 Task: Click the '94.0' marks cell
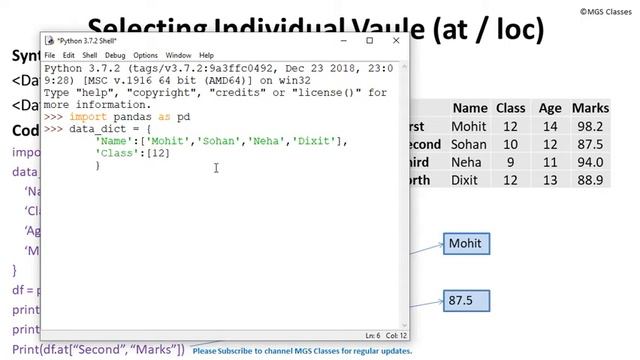point(590,162)
